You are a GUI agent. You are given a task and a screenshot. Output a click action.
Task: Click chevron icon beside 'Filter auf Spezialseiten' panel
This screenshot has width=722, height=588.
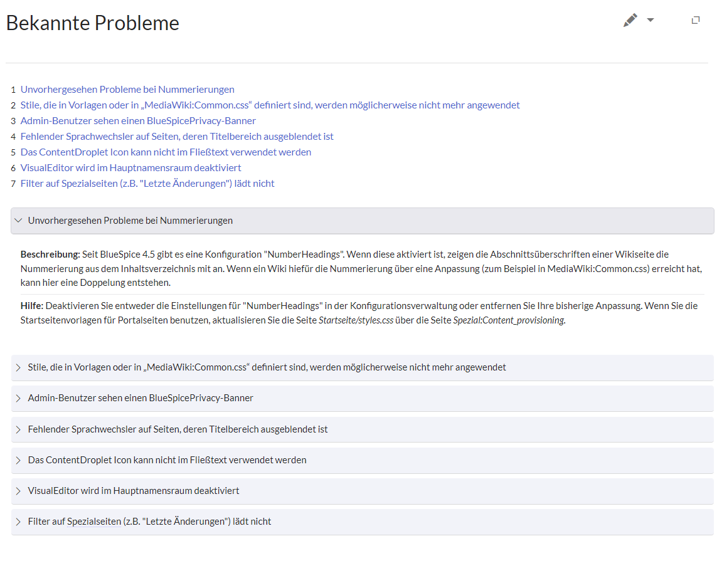(x=18, y=522)
